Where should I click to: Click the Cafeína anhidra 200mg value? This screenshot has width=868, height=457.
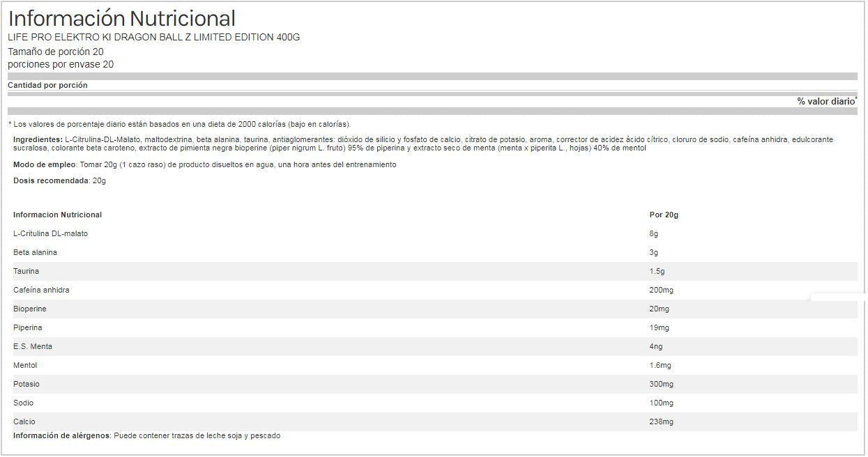[661, 290]
